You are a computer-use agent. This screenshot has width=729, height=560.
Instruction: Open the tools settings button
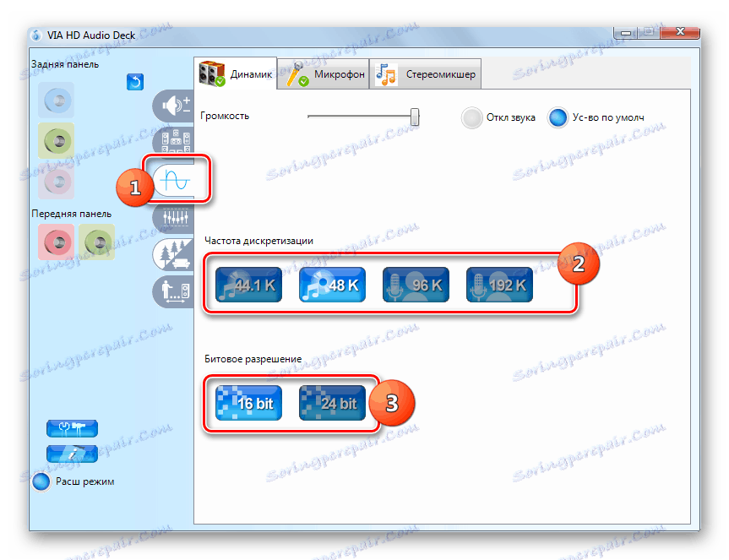click(72, 428)
